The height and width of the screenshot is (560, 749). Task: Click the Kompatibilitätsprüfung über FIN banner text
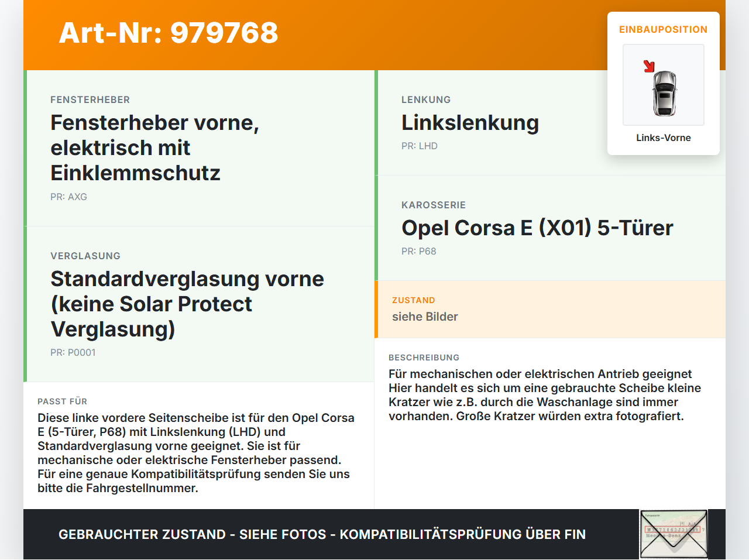(x=322, y=534)
